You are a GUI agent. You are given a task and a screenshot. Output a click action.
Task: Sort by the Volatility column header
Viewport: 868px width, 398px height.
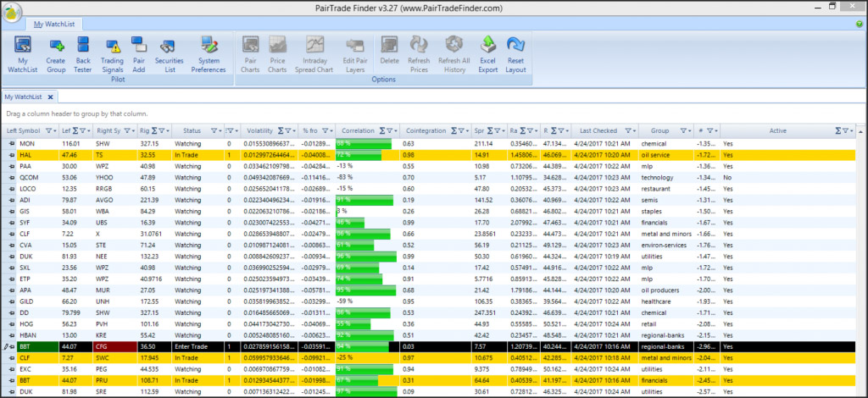pyautogui.click(x=259, y=131)
